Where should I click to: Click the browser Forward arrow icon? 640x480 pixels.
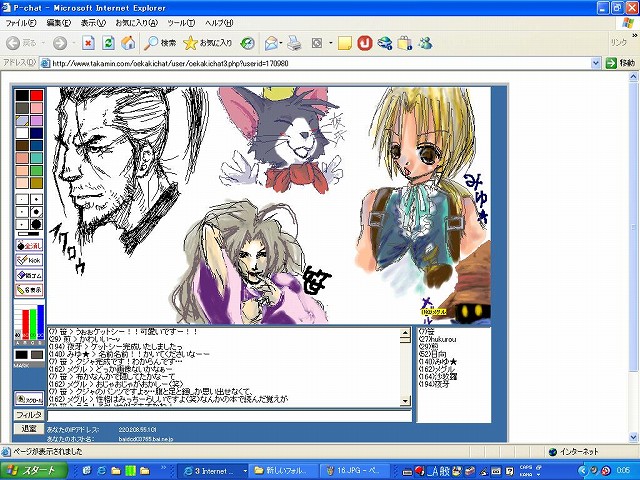click(60, 43)
